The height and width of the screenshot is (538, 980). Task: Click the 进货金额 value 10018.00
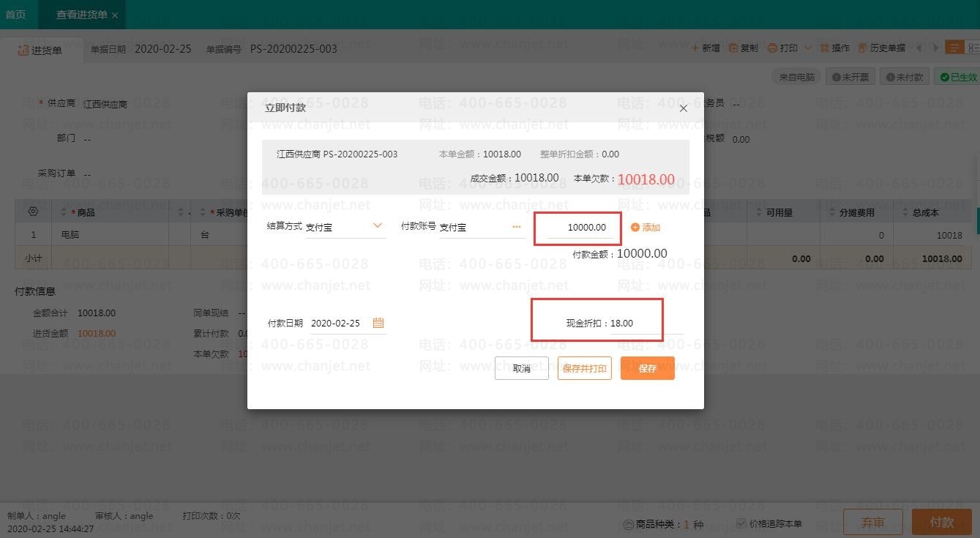click(x=97, y=333)
